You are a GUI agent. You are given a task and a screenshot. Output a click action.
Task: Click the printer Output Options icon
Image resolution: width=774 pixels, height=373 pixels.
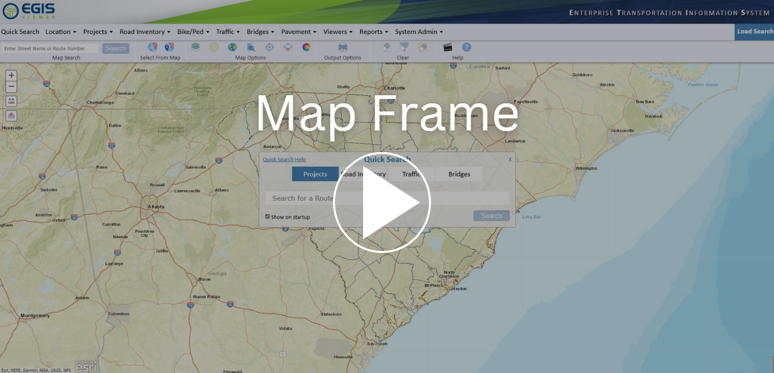coord(343,47)
